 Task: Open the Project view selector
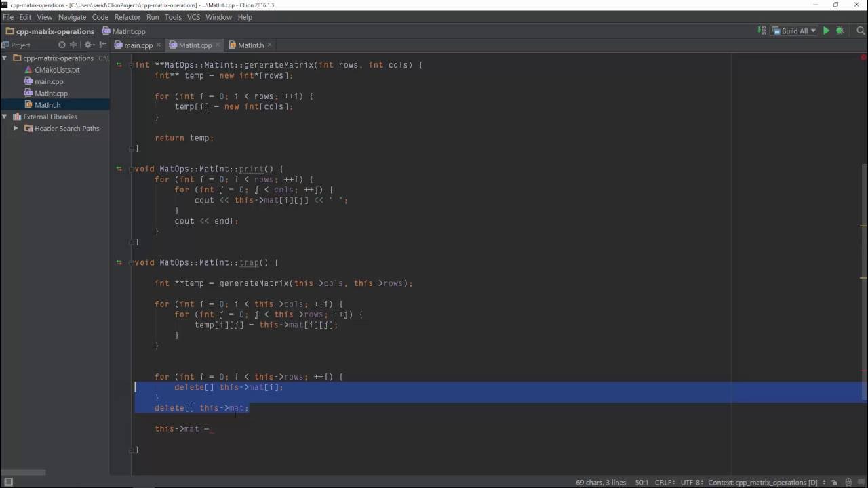(17, 45)
